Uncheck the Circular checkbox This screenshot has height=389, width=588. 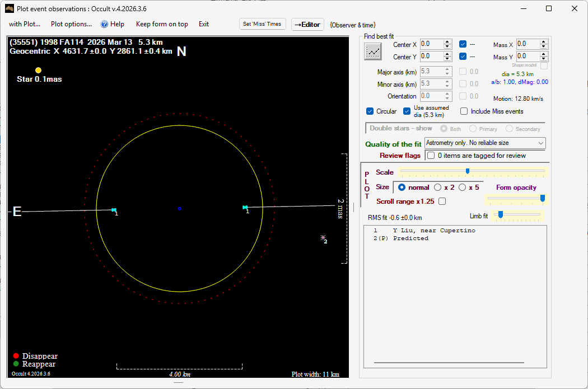tap(370, 111)
